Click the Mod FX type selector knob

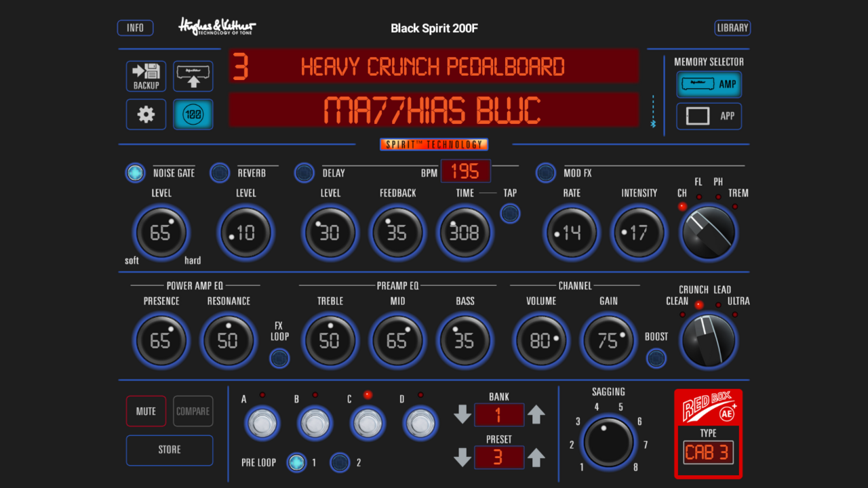click(709, 233)
